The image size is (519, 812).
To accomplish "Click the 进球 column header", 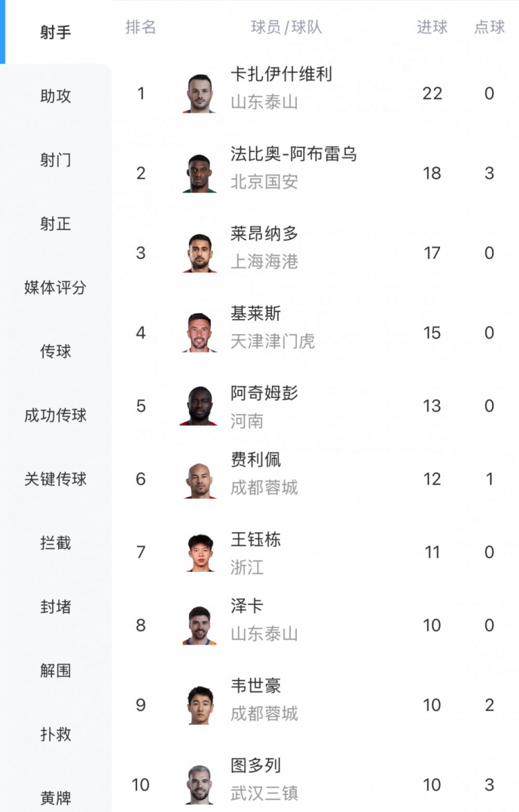I will click(432, 27).
